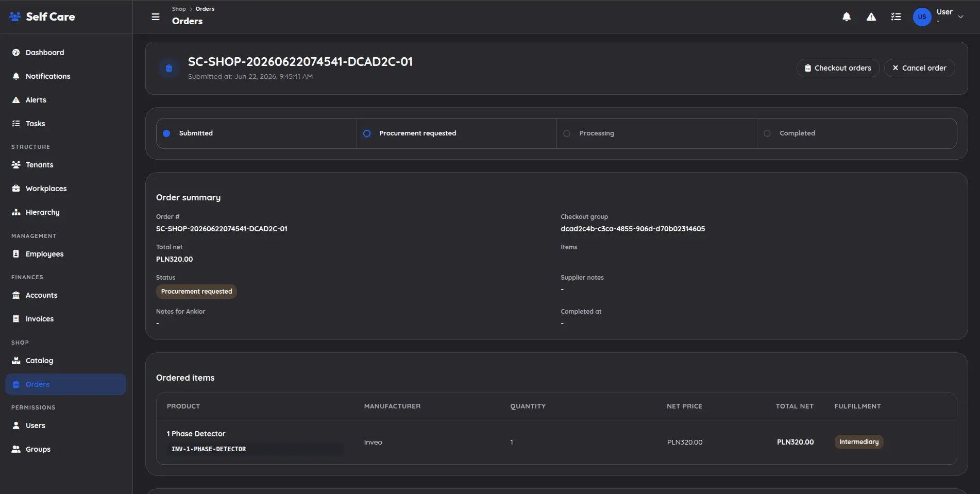
Task: Click the Tenants people icon
Action: coord(16,165)
